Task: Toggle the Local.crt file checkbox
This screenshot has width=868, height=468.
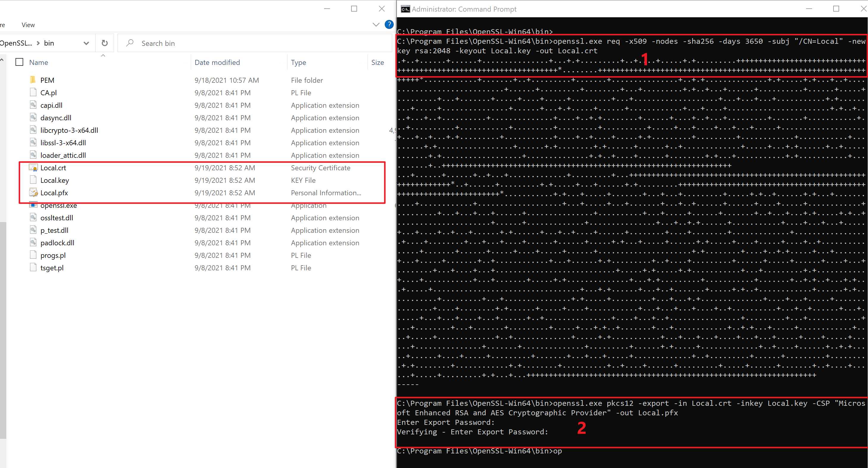Action: click(19, 168)
